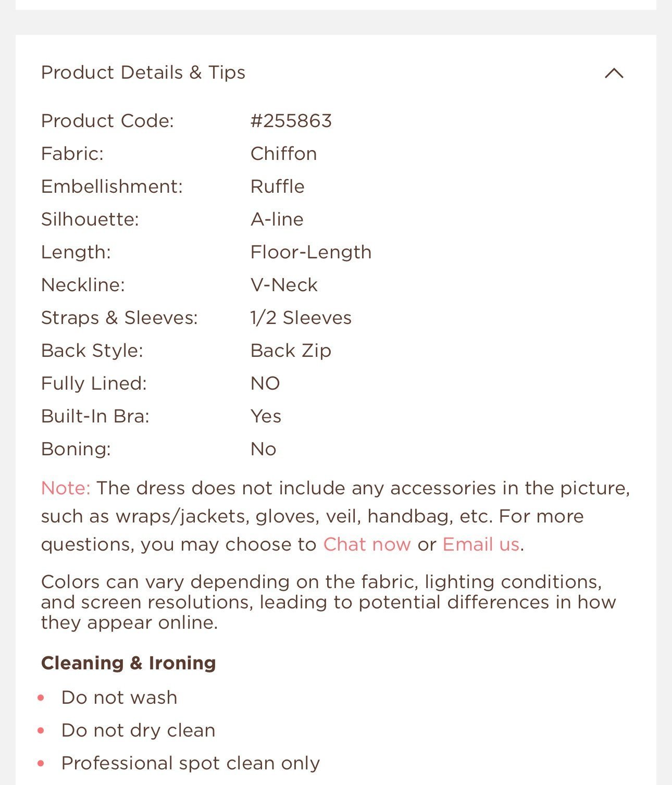Click the A-line silhouette value

click(277, 219)
